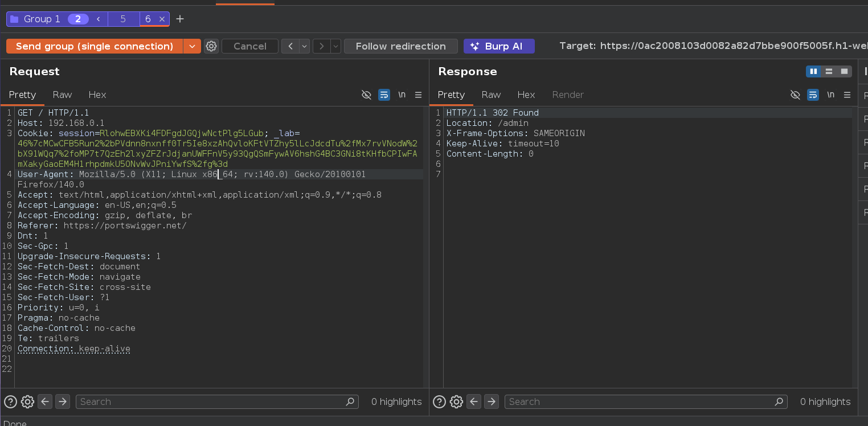
Task: Focus the Response search field
Action: [x=646, y=402]
